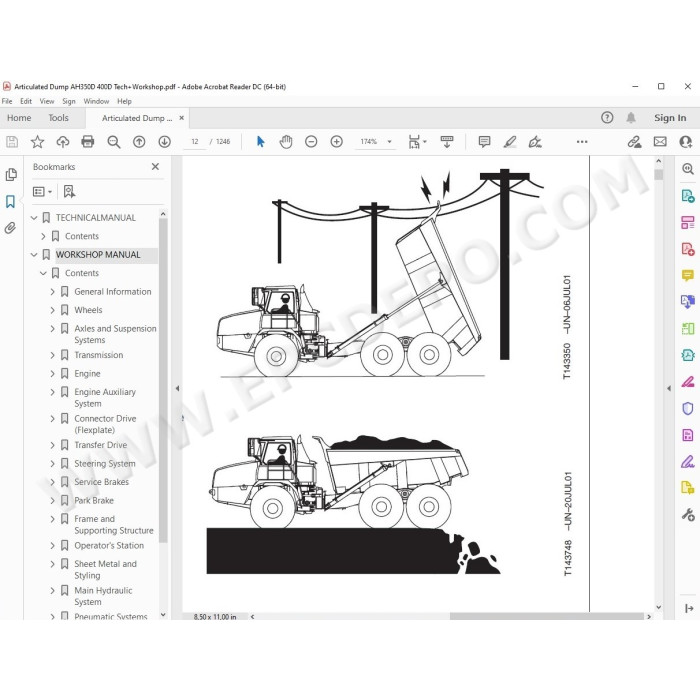
Task: Open the search zoom icon in right pane
Action: pyautogui.click(x=688, y=169)
